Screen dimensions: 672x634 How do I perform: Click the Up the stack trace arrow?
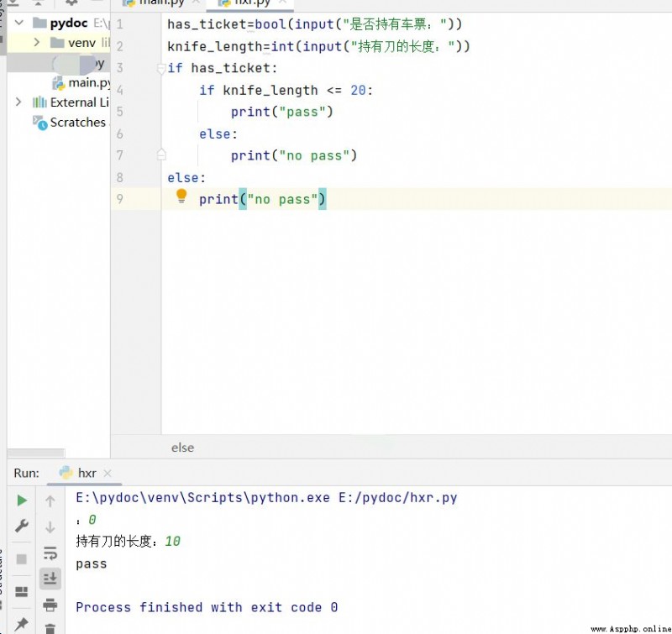[50, 501]
